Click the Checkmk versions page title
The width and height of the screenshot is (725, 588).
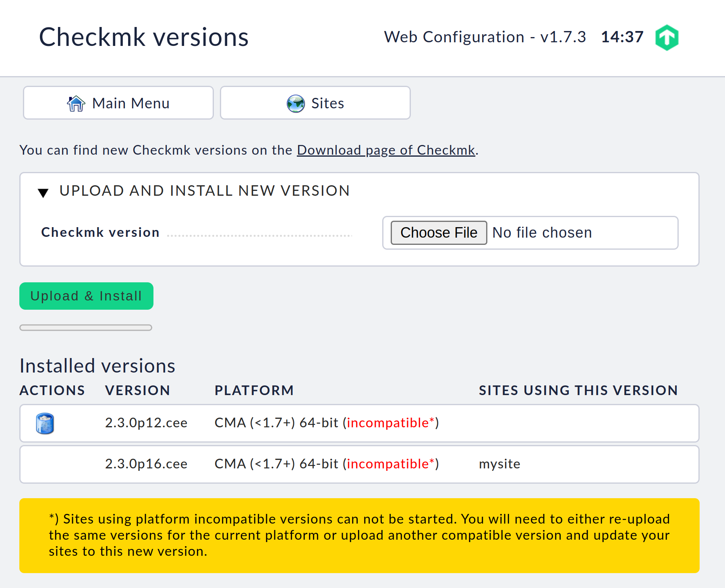pos(144,37)
